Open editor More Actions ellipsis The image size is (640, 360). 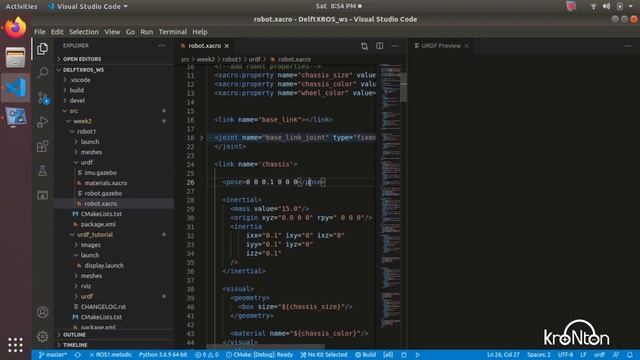tap(394, 46)
